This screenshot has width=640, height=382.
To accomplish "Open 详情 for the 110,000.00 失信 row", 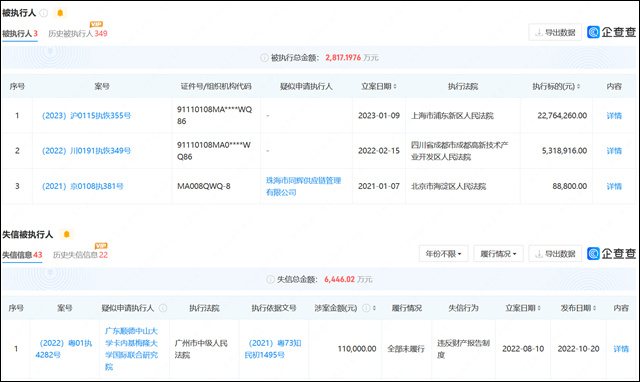I will [621, 349].
